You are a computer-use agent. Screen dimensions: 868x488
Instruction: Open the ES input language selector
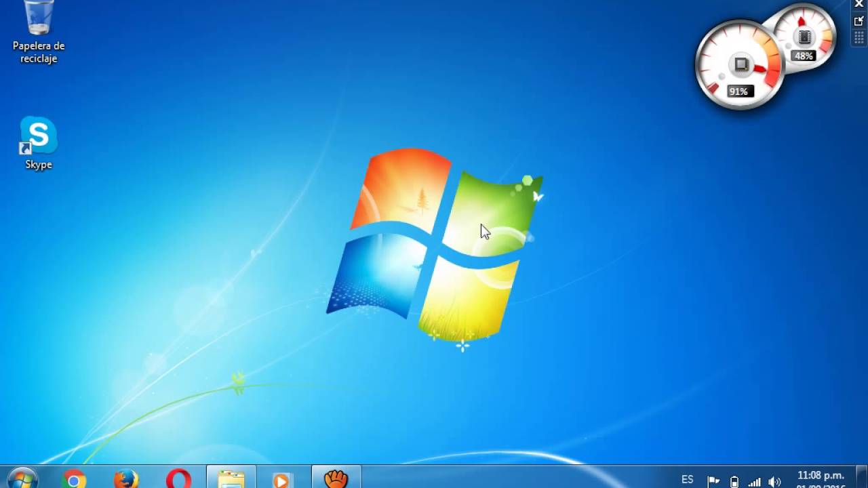pos(688,480)
